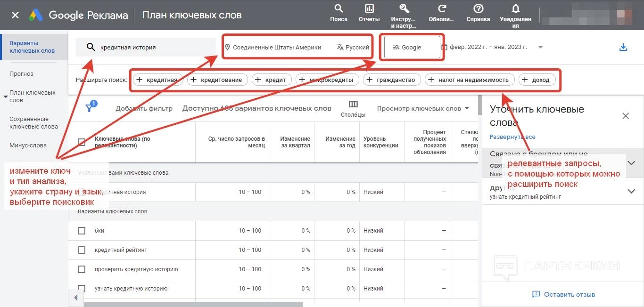Image resolution: width=644 pixels, height=307 pixels.
Task: Add the suggestion chip кредитная
Action: point(157,80)
